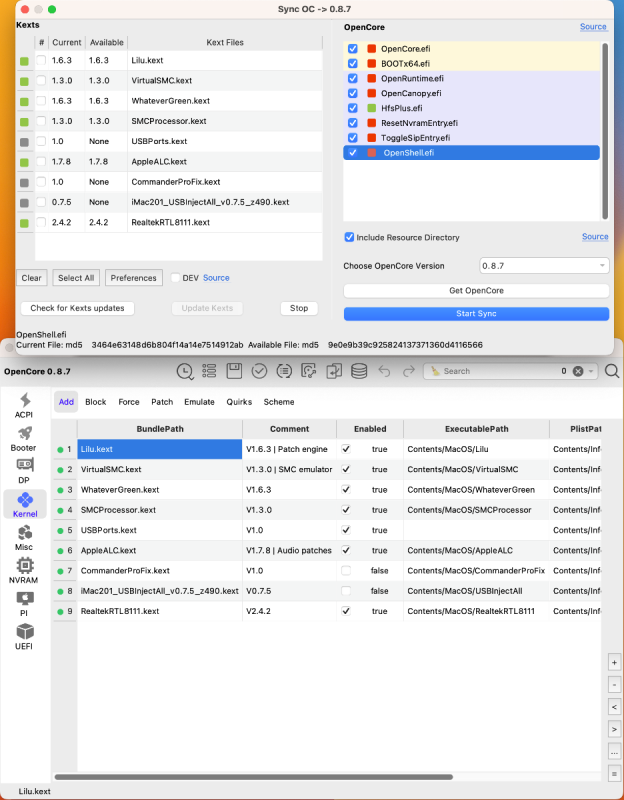Switch to the Emulate tab
This screenshot has width=624, height=800.
click(199, 402)
